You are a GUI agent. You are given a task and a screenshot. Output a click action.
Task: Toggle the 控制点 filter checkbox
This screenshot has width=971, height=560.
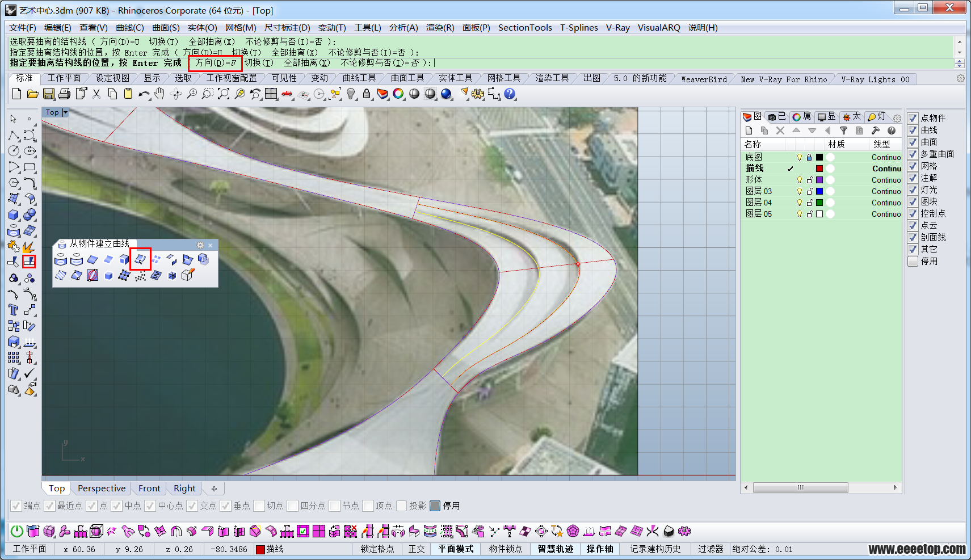click(913, 213)
